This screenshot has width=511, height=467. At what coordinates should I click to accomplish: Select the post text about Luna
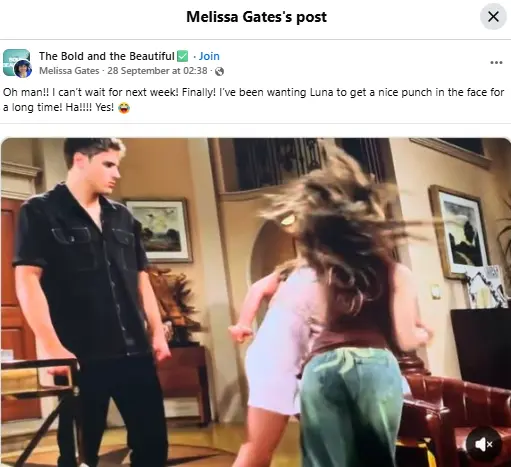tap(253, 100)
